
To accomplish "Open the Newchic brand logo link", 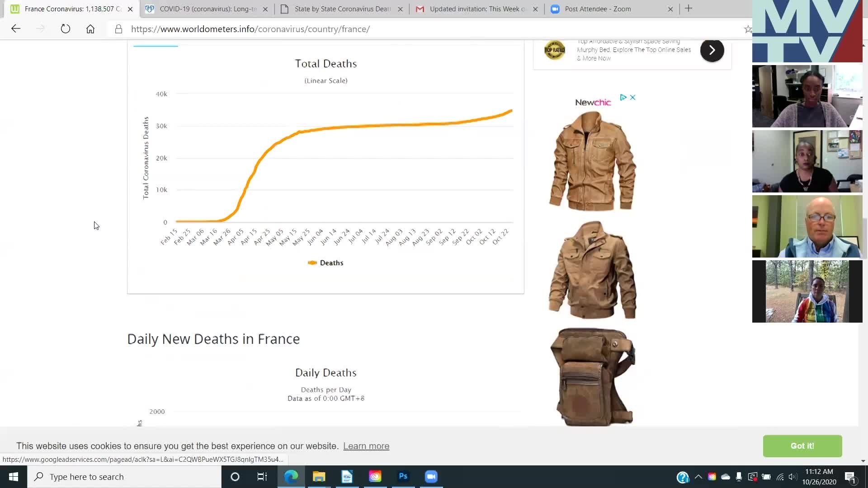I will 593,103.
